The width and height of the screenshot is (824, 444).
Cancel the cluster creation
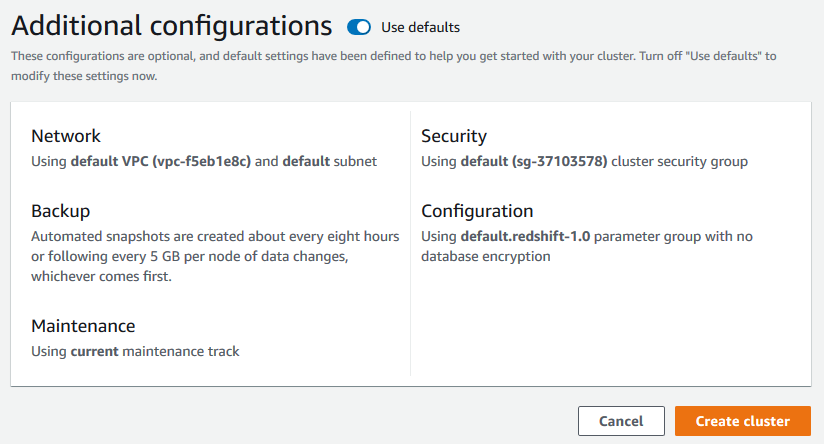click(621, 421)
